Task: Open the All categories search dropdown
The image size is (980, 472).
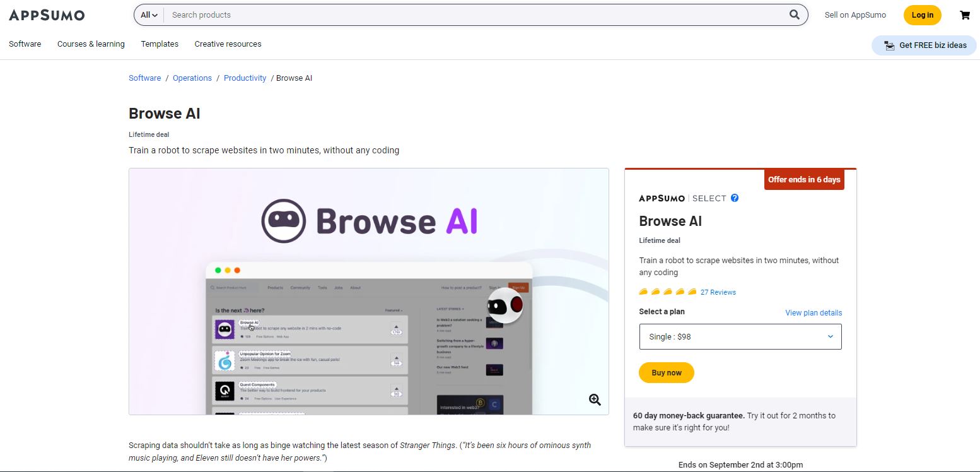Action: (x=149, y=15)
